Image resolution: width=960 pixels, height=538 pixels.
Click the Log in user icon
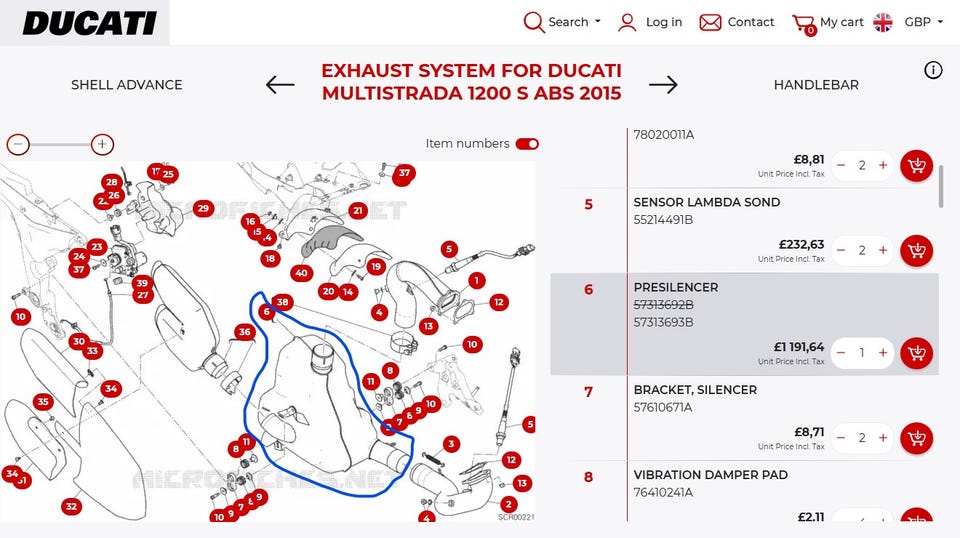point(627,23)
